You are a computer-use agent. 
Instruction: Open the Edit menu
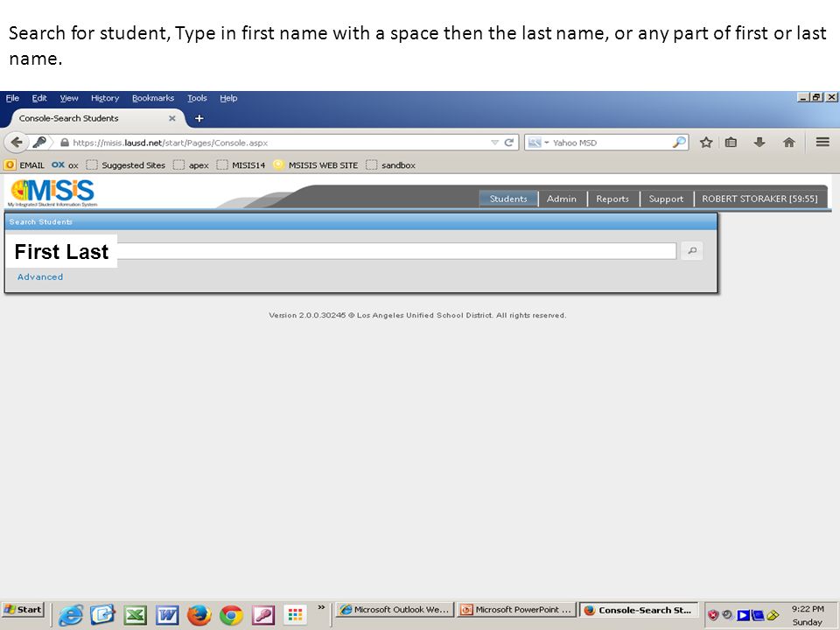(x=39, y=98)
